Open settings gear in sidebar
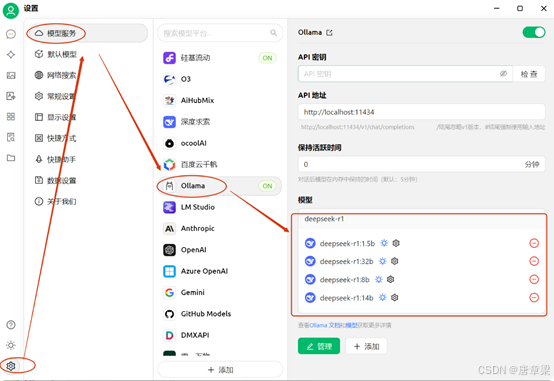 pyautogui.click(x=11, y=366)
